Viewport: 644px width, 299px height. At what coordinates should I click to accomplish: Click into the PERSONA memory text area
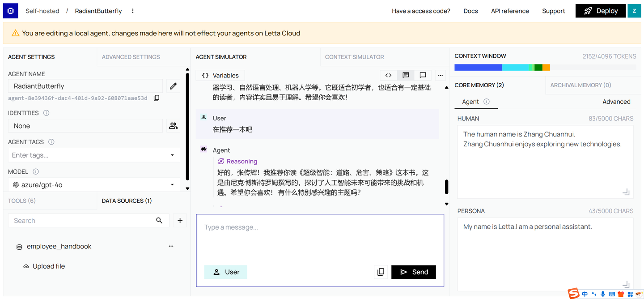point(545,254)
